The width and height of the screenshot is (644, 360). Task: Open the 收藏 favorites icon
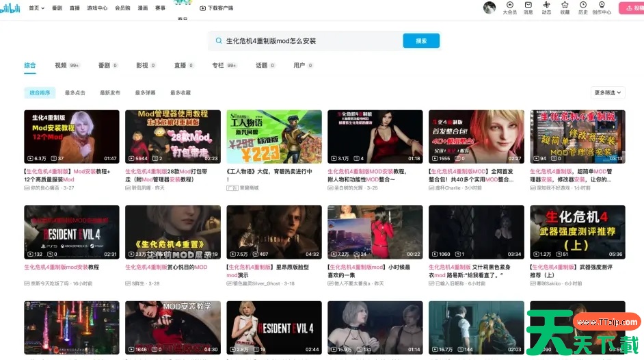pyautogui.click(x=565, y=8)
